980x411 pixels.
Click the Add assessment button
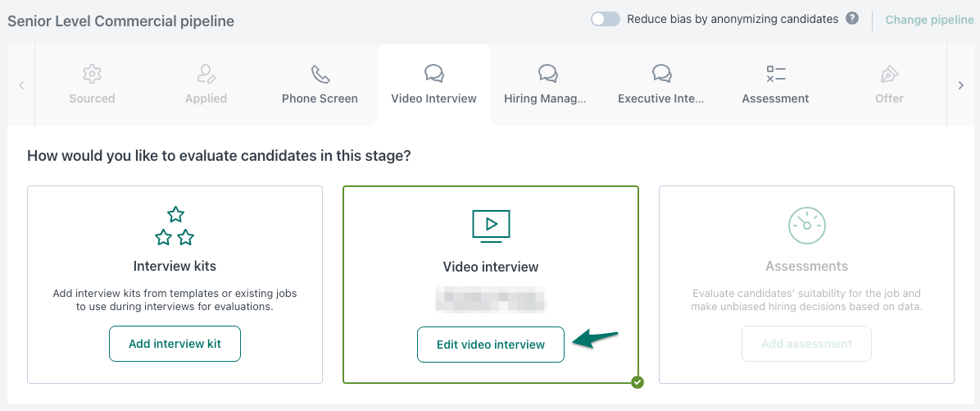tap(806, 345)
